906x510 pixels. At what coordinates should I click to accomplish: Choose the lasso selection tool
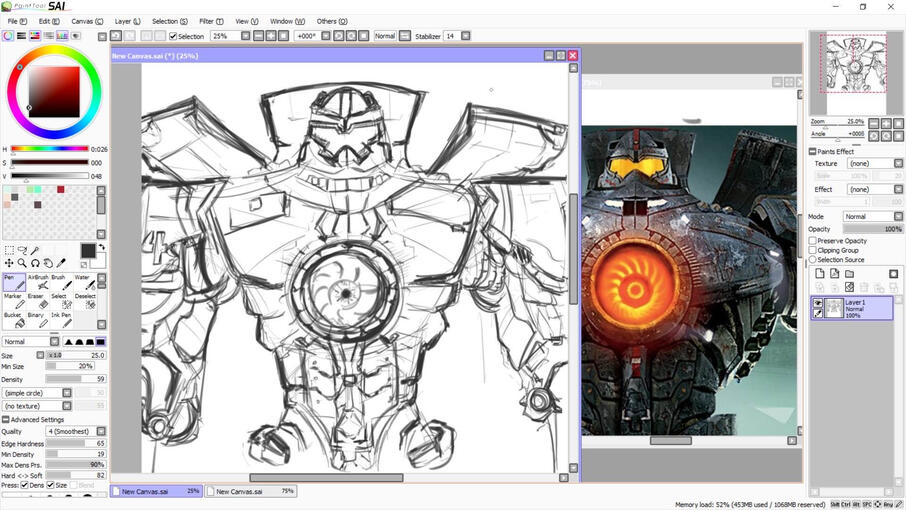[x=22, y=250]
